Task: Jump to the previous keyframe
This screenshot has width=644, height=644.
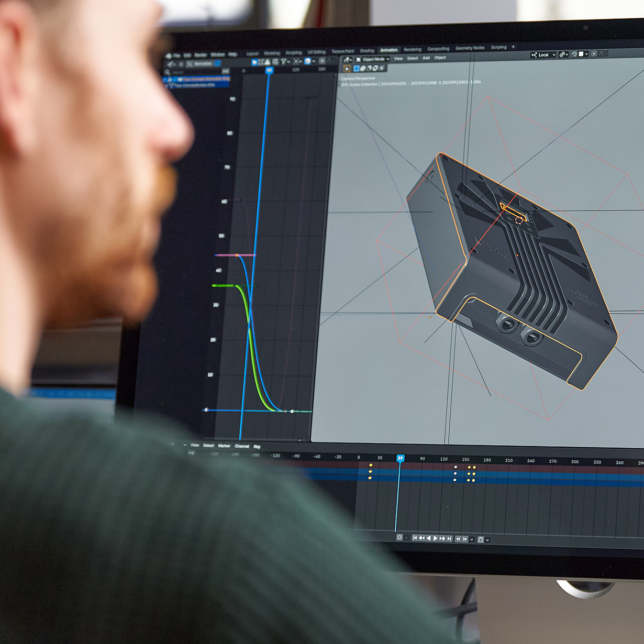Action: click(x=421, y=538)
